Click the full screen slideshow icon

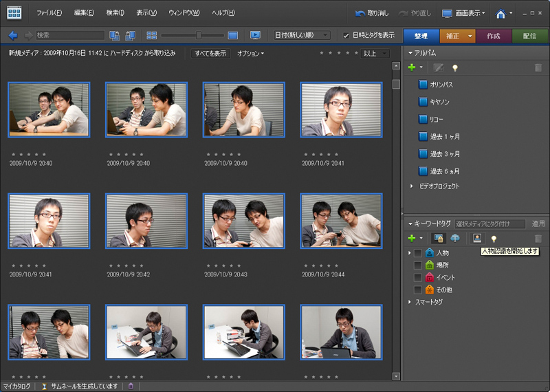click(255, 35)
